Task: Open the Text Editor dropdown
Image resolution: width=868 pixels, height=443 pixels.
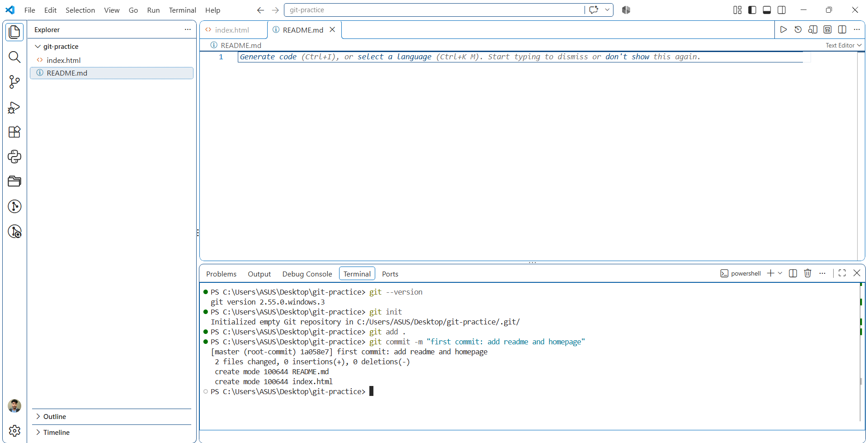Action: 844,45
